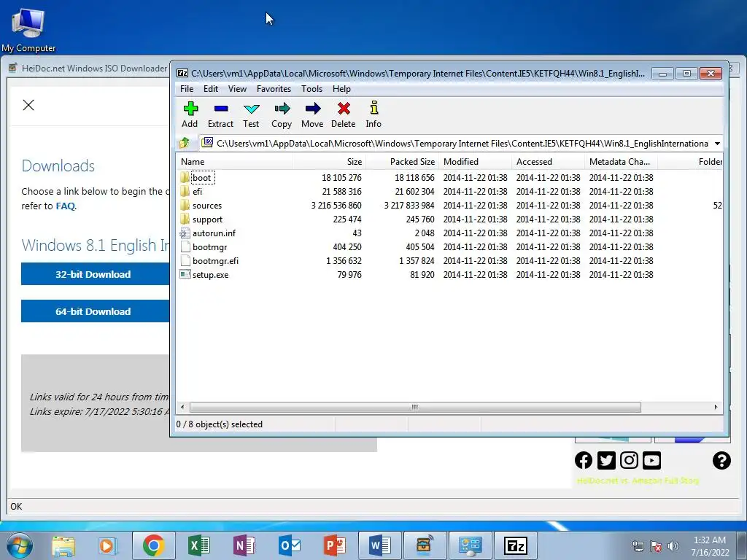Click the scroll right arrow of file list

pyautogui.click(x=716, y=407)
